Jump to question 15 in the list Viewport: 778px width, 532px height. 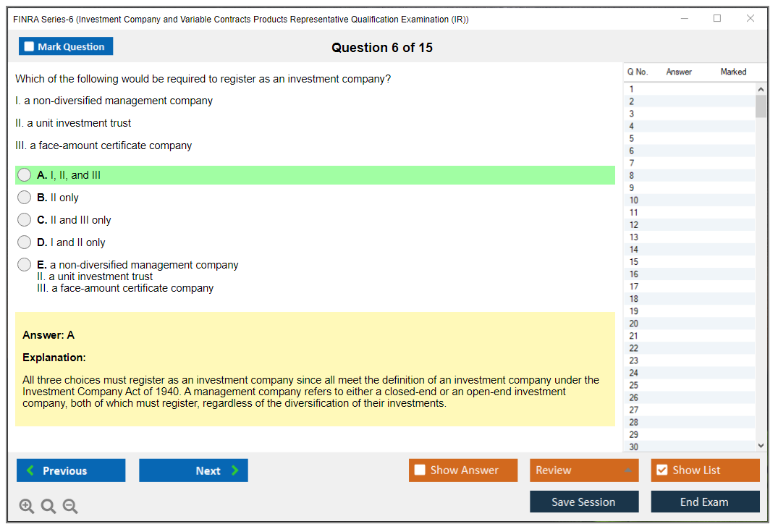pos(634,262)
